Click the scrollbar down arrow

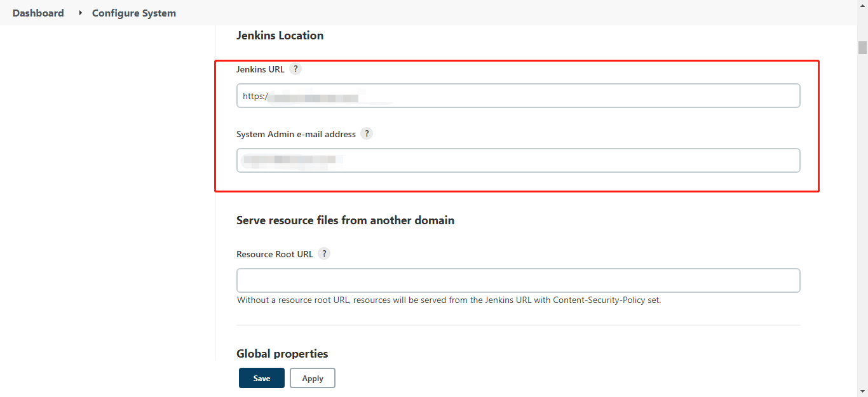coord(862,391)
